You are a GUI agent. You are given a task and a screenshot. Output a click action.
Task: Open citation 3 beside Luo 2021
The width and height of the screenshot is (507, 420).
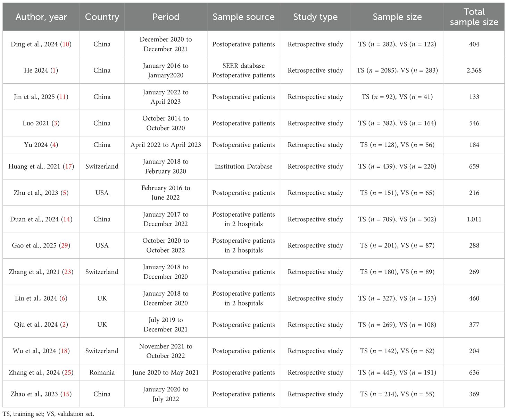pyautogui.click(x=55, y=123)
